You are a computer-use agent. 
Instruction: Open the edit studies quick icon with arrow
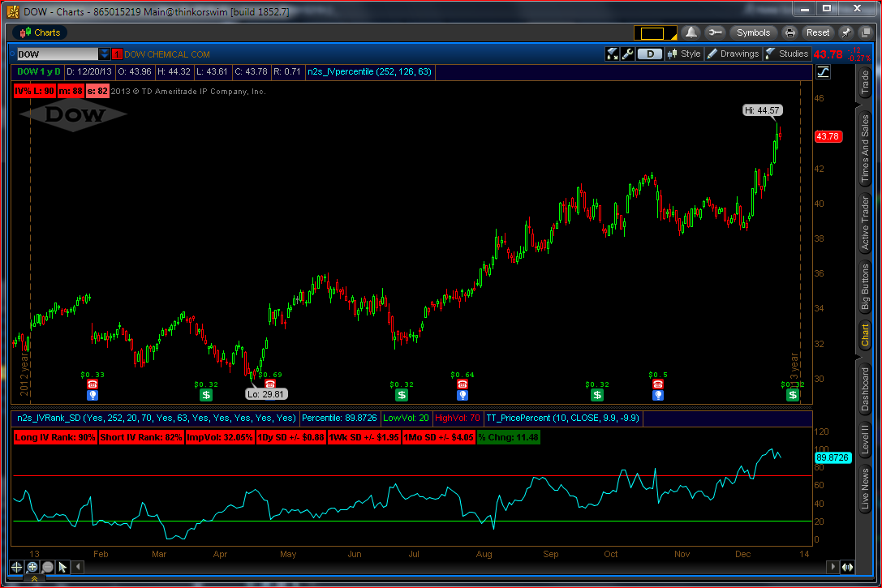pyautogui.click(x=612, y=54)
